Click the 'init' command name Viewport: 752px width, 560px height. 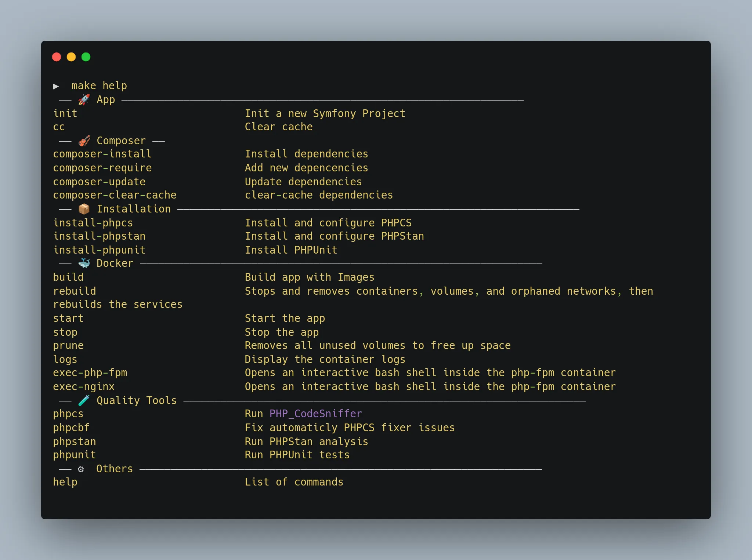[x=65, y=113]
